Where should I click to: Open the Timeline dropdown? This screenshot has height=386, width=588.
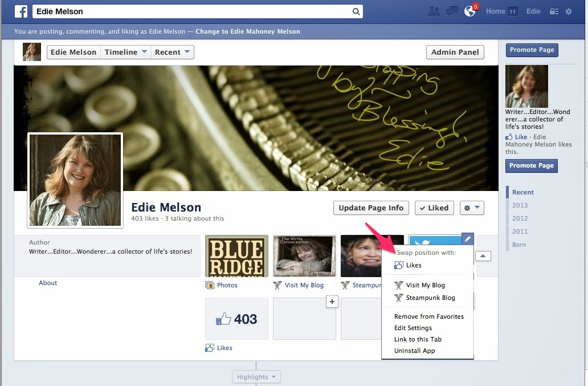(x=125, y=52)
